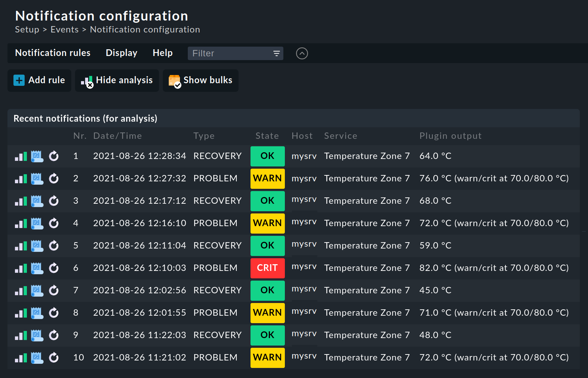
Task: Click WARN state badge of notification 10
Action: (267, 357)
